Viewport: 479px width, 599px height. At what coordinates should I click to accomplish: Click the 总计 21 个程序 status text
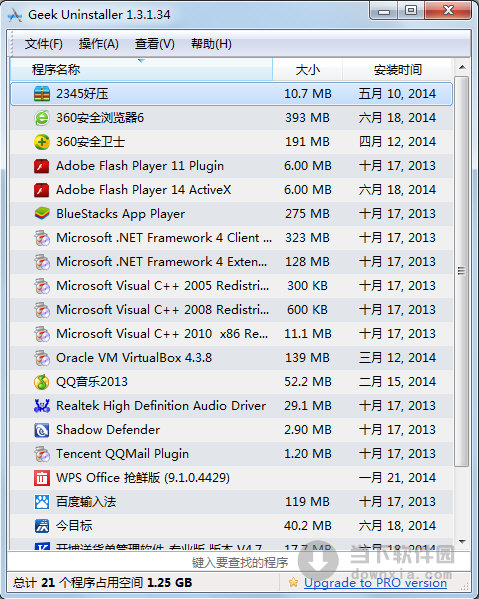[x=103, y=583]
